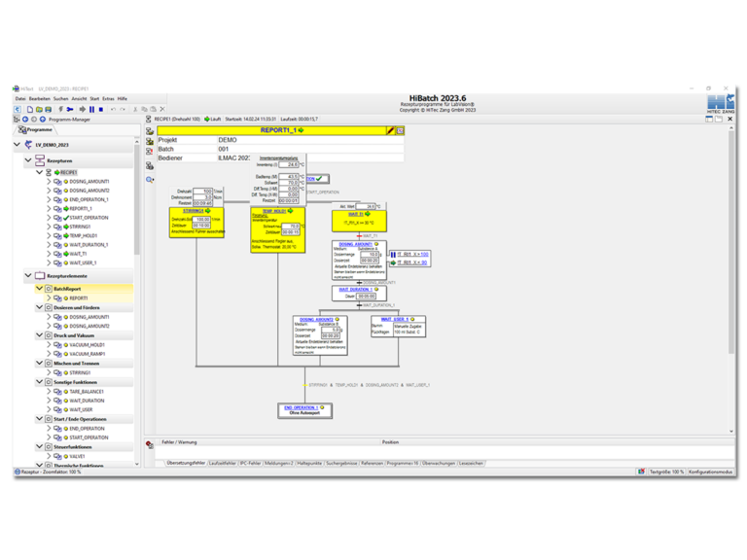The height and width of the screenshot is (560, 747).
Task: Click the Projekt value field DEMO
Action: click(x=310, y=140)
